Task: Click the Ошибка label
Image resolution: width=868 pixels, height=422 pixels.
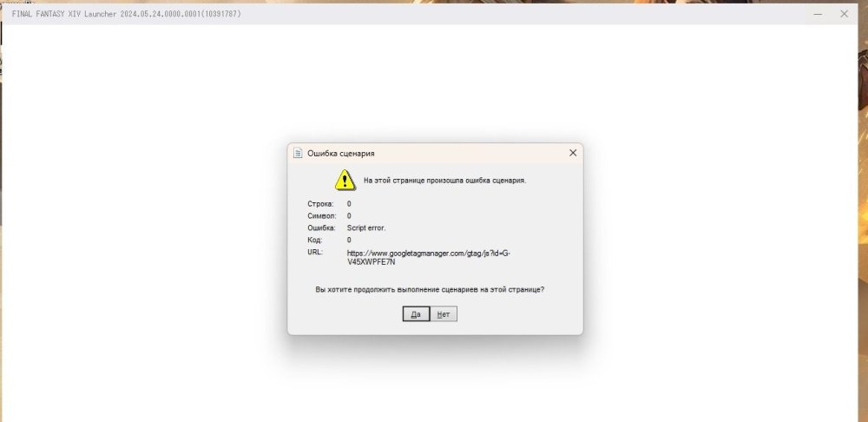Action: [x=322, y=227]
